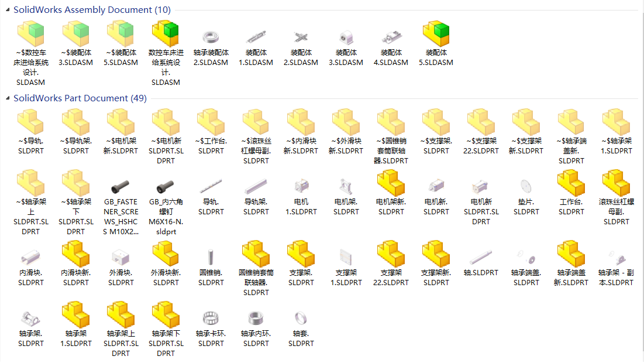This screenshot has height=363, width=644.
Task: Select the ~$外滑块新.SLDPRT part icon
Action: click(x=346, y=122)
